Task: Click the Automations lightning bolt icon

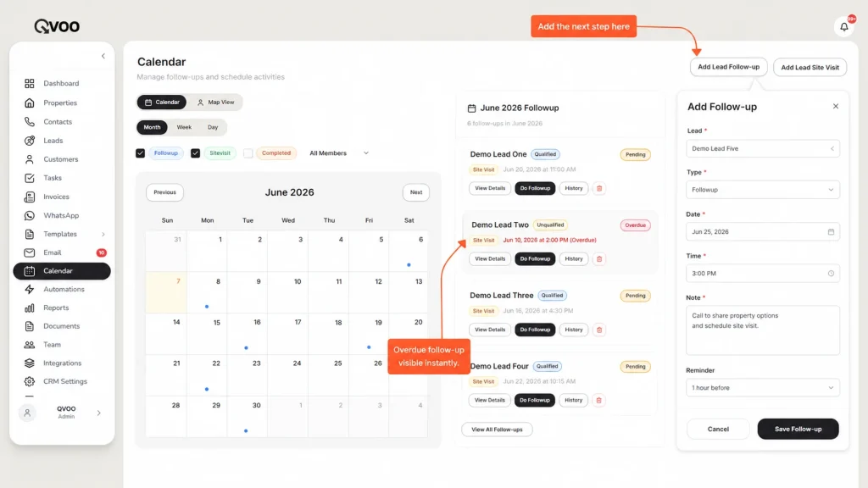Action: 30,290
